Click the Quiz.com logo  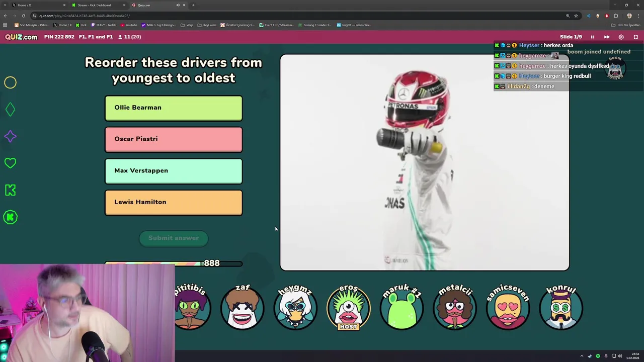click(x=21, y=37)
